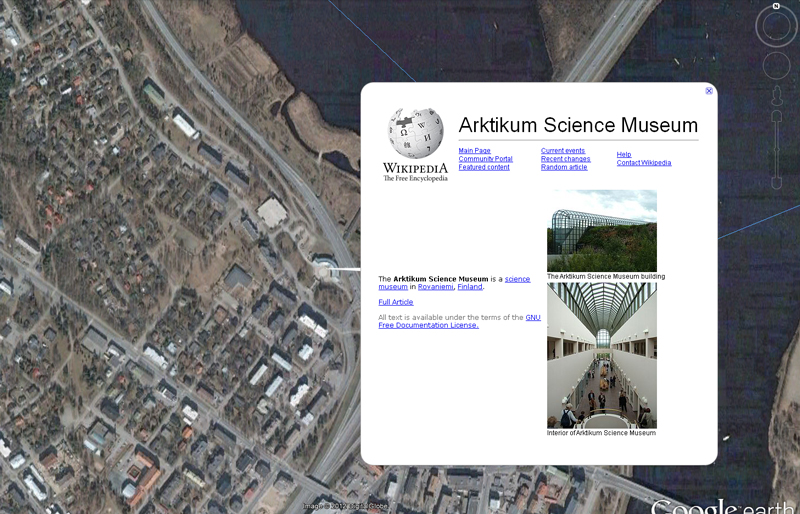The width and height of the screenshot is (800, 514).
Task: Follow the Rovaniemi link
Action: pos(435,287)
